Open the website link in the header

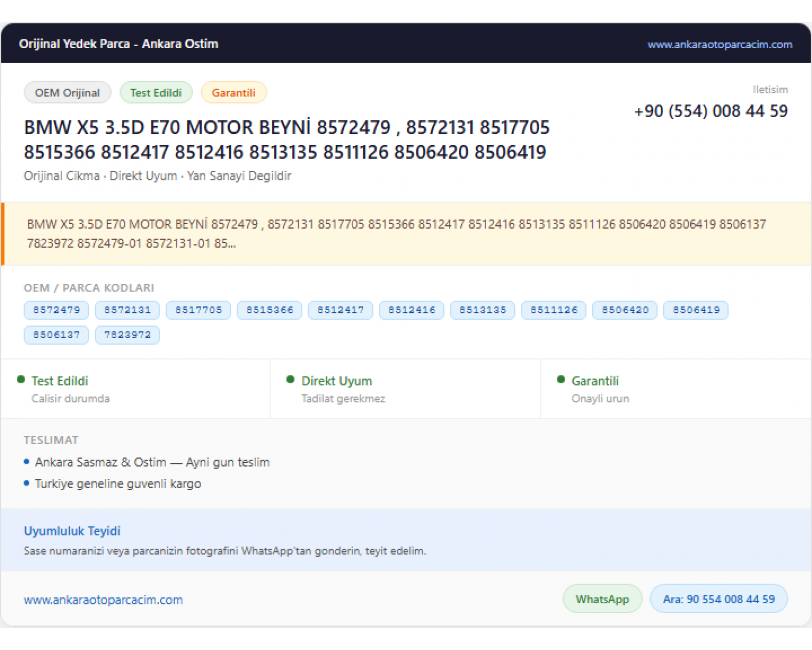(719, 44)
